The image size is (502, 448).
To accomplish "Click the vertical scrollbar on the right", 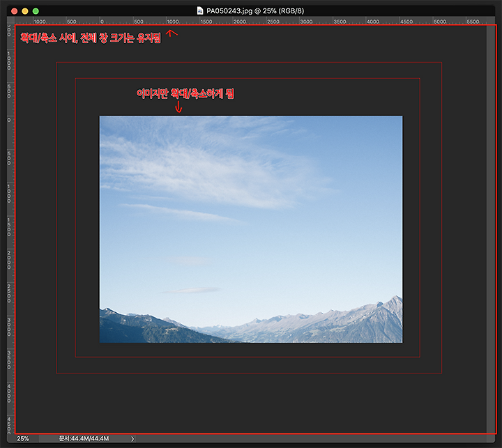I will 490,229.
